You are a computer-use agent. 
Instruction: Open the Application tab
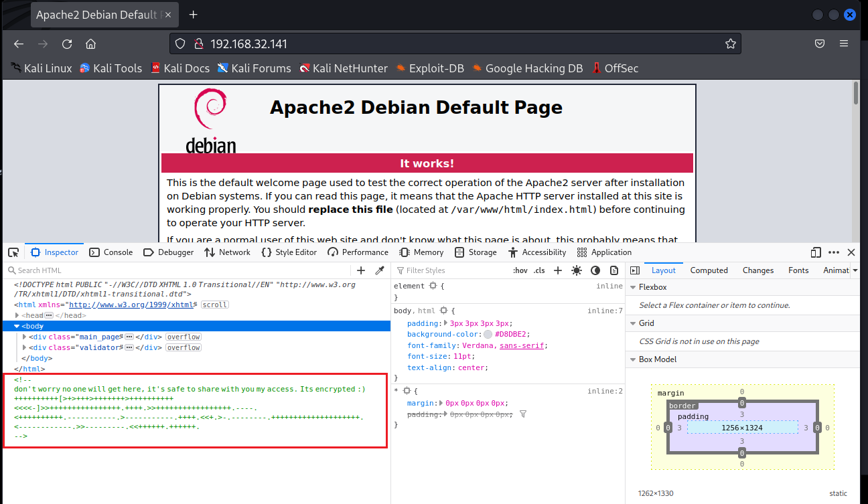pos(604,252)
